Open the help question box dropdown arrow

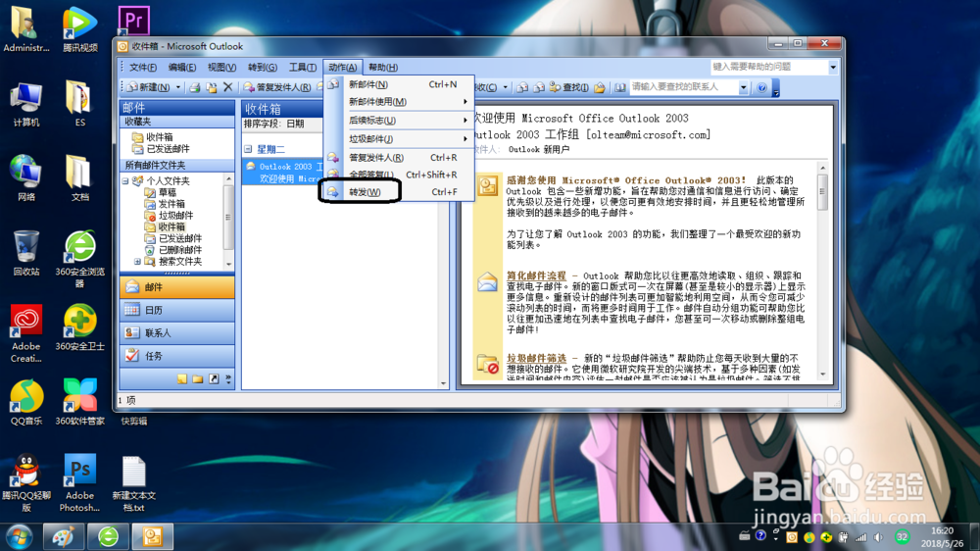coord(833,67)
